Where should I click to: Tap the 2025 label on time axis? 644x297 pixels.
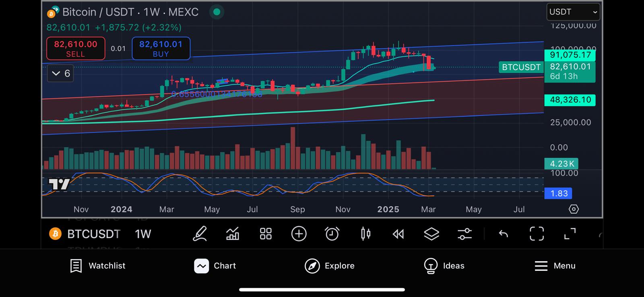[x=388, y=209]
